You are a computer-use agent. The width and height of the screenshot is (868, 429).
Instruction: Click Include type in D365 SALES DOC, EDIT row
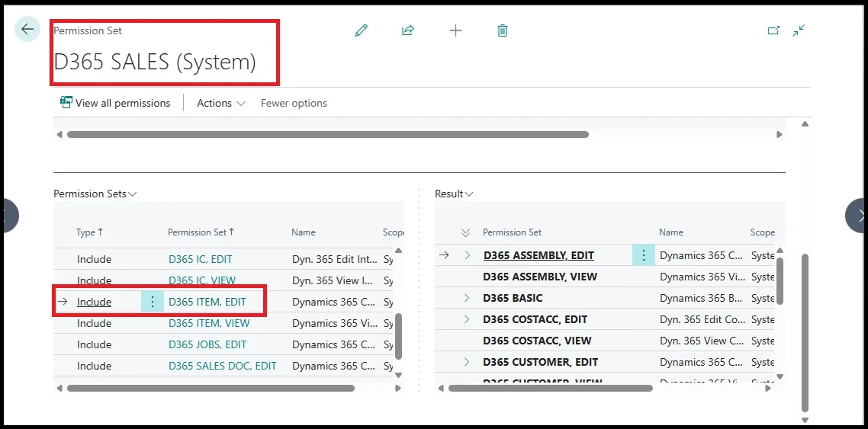click(x=94, y=366)
